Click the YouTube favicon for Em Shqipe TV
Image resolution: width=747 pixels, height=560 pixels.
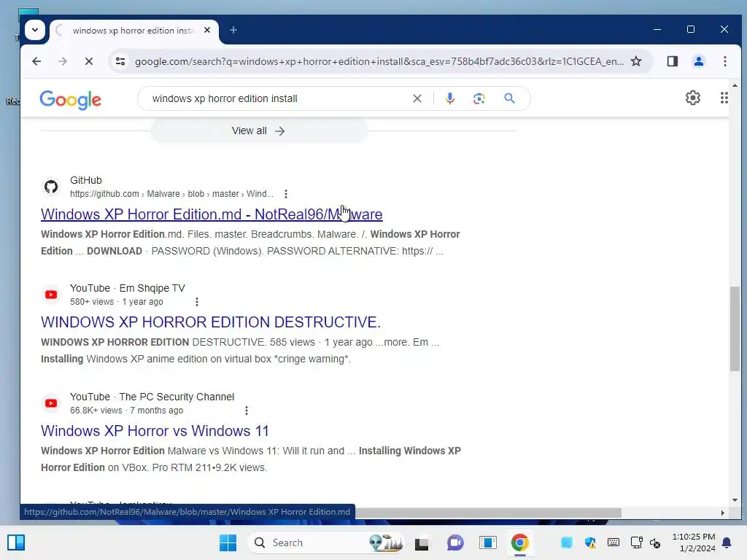(x=51, y=295)
